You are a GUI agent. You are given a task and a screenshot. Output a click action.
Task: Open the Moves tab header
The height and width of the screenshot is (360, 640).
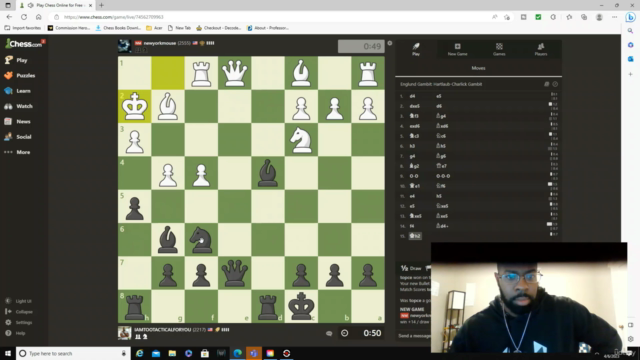point(478,68)
